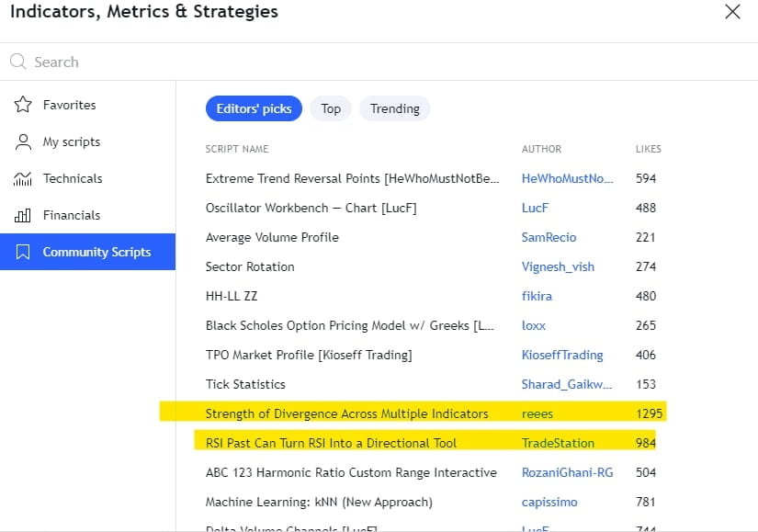Select the Sector Rotation script
758x532 pixels.
(x=250, y=266)
